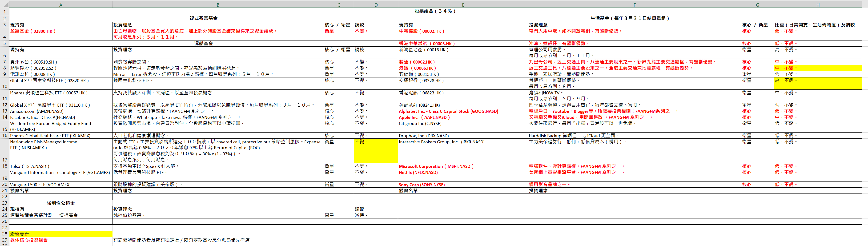This screenshot has height=246, width=868.
Task: Select iShares Global Healthcare ETF cell
Action: point(61,135)
